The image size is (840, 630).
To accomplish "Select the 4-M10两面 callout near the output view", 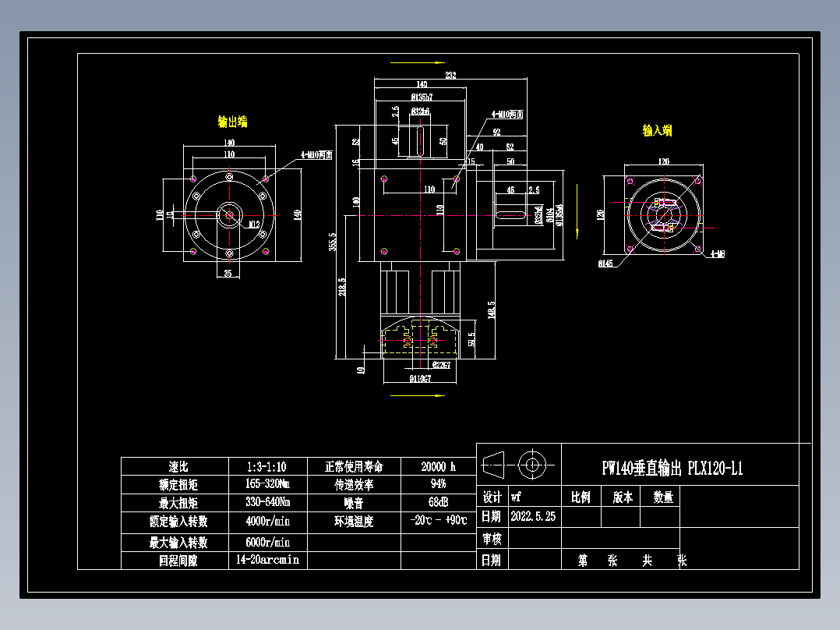I will (316, 154).
